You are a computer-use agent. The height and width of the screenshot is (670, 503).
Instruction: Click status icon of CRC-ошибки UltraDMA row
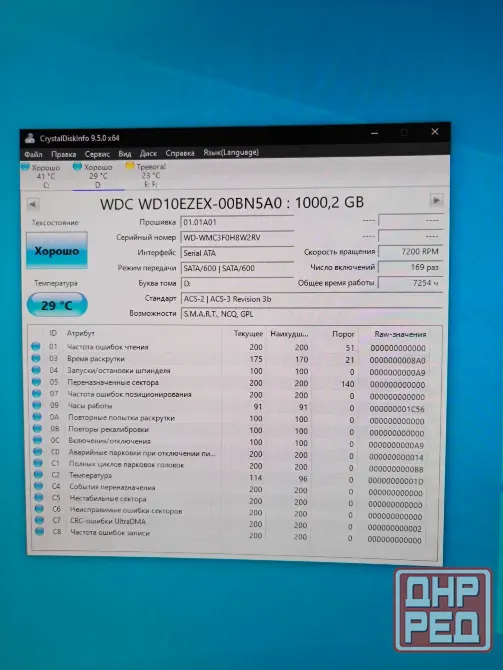point(39,520)
